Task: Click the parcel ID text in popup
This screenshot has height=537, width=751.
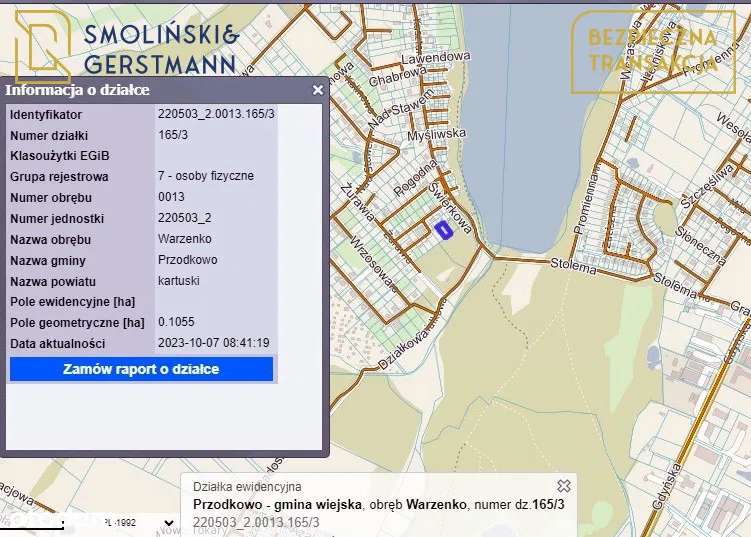Action: click(x=256, y=522)
